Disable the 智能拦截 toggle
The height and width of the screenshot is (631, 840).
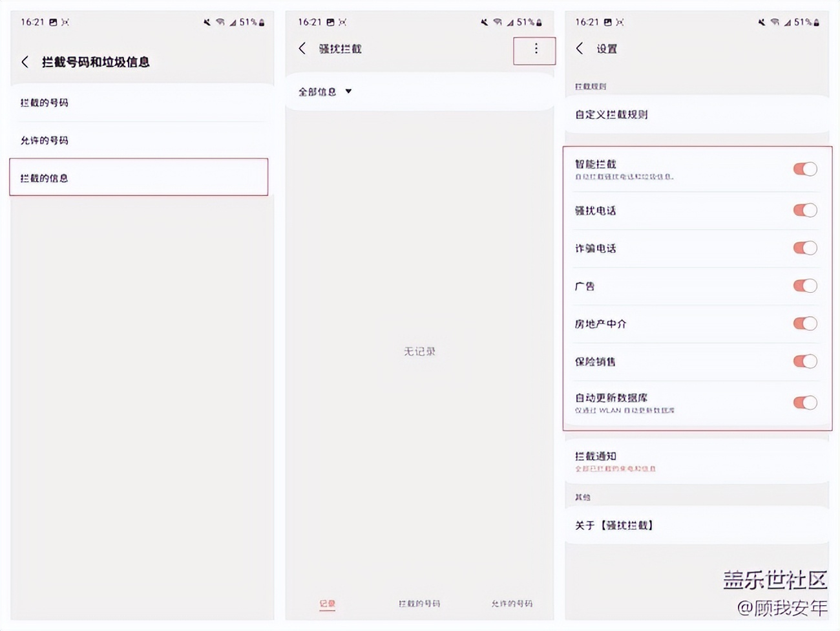[804, 169]
